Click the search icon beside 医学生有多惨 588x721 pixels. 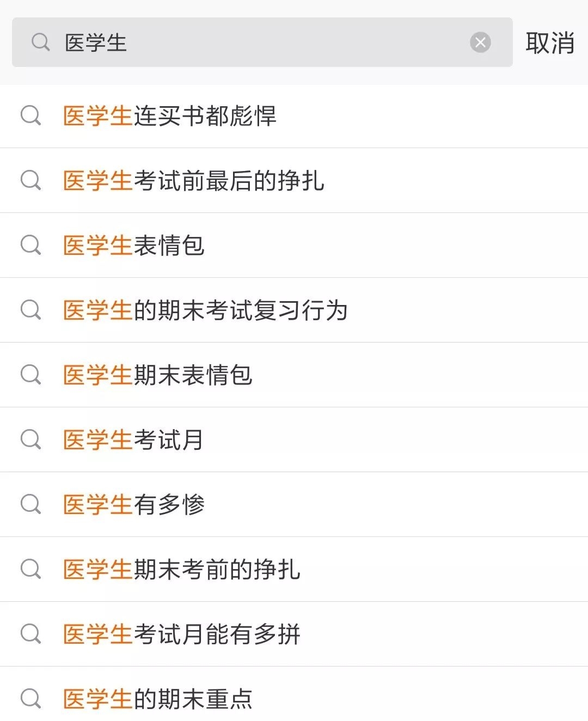(30, 504)
